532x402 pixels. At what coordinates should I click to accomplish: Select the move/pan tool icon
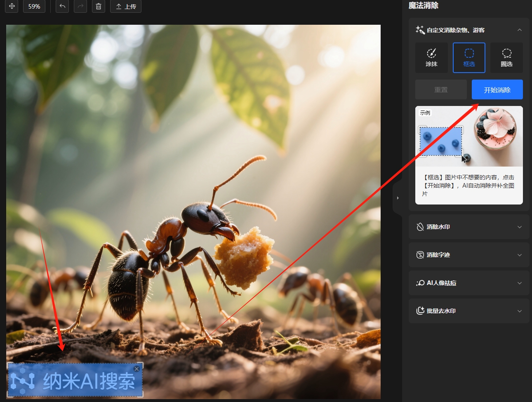click(12, 6)
